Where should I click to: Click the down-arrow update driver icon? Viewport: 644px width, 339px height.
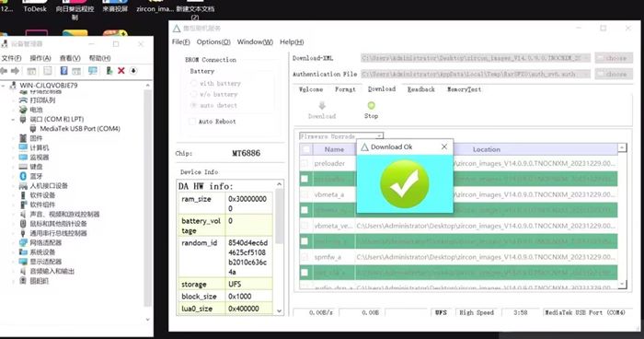pyautogui.click(x=133, y=71)
